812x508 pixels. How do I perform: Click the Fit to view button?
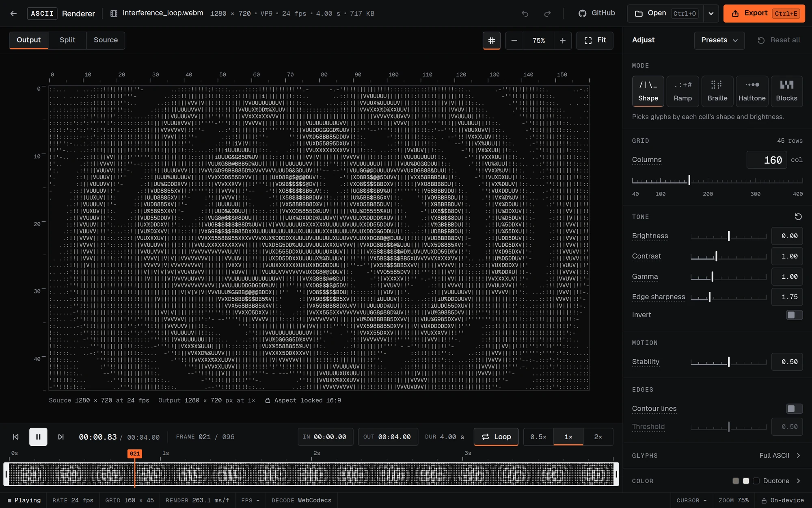[595, 40]
